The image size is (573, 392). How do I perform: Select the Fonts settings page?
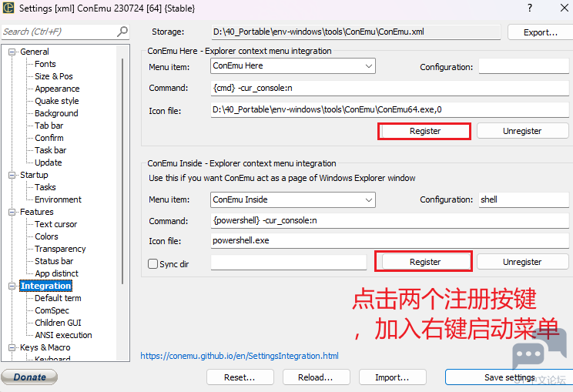coord(45,64)
